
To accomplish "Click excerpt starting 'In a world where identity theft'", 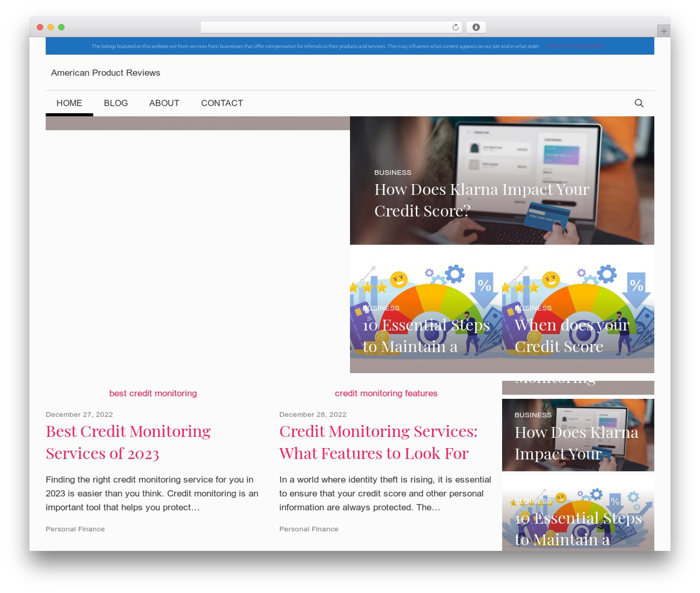I will click(385, 493).
